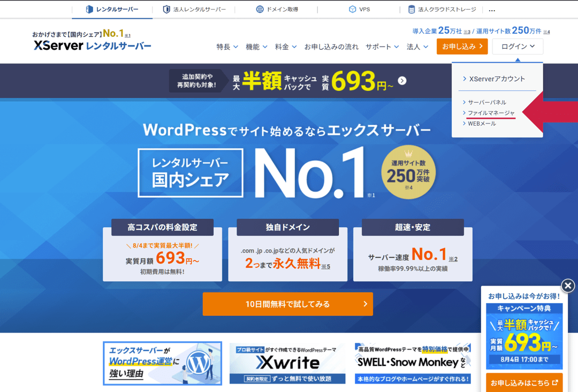Click footnote ※1 beside 国内シェア No.1 tagline
Screen dimensions: 578x392
127,36
